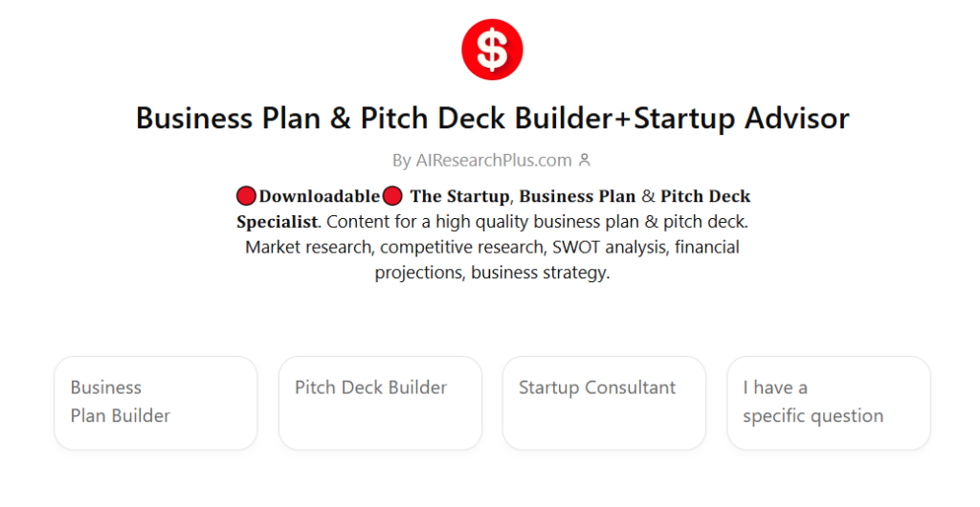Click the "financial" word in description
The height and width of the screenshot is (507, 980).
tap(704, 247)
